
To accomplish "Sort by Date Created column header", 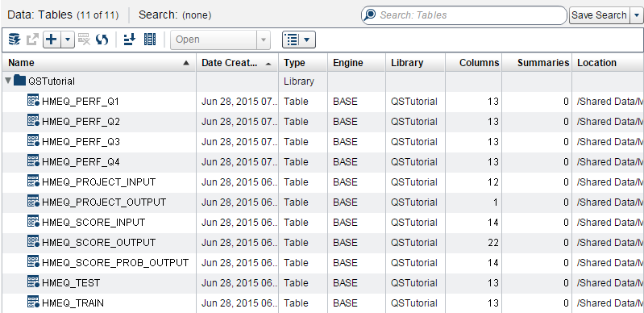I will click(x=238, y=62).
